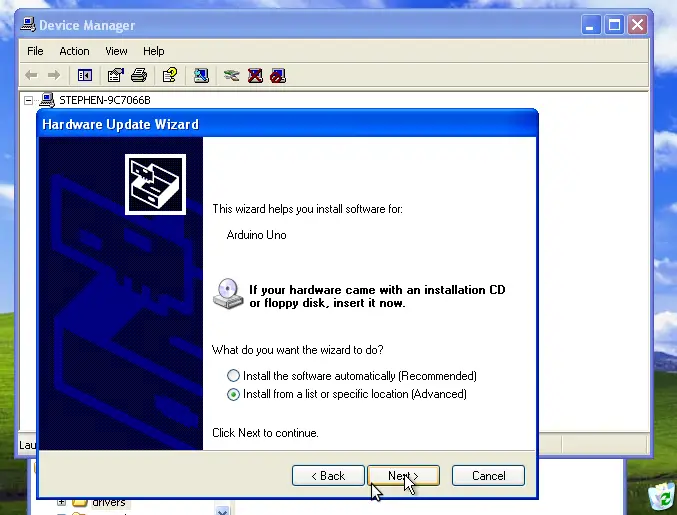Click the Arduino Uno device name text
Screen dimensions: 677x515
pos(256,235)
